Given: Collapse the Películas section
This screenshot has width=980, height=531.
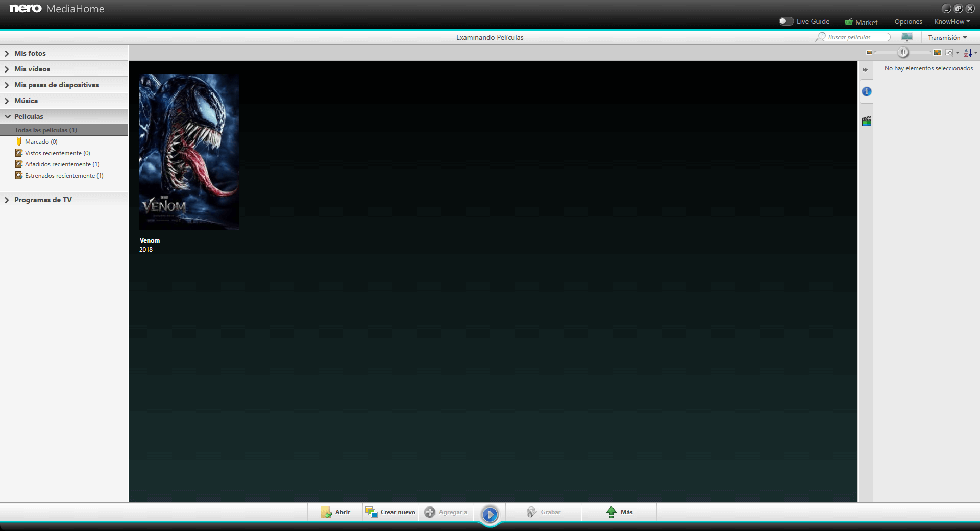Looking at the screenshot, I should pyautogui.click(x=64, y=116).
